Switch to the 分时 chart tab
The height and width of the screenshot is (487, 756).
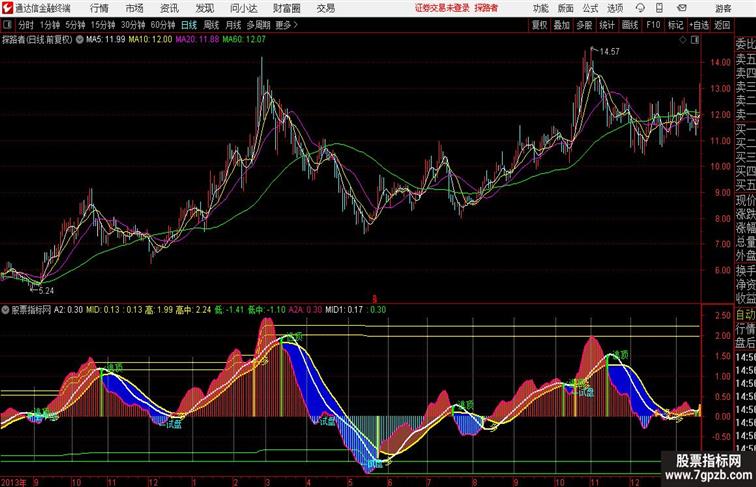pyautogui.click(x=26, y=25)
